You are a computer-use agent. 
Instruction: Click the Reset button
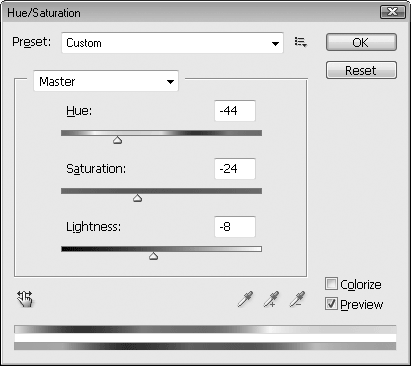pyautogui.click(x=361, y=70)
